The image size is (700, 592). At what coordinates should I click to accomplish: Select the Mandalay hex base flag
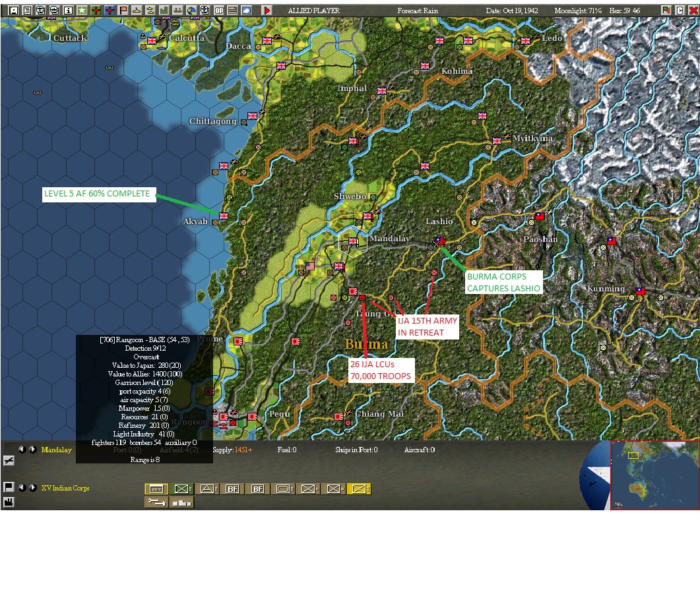pyautogui.click(x=353, y=241)
